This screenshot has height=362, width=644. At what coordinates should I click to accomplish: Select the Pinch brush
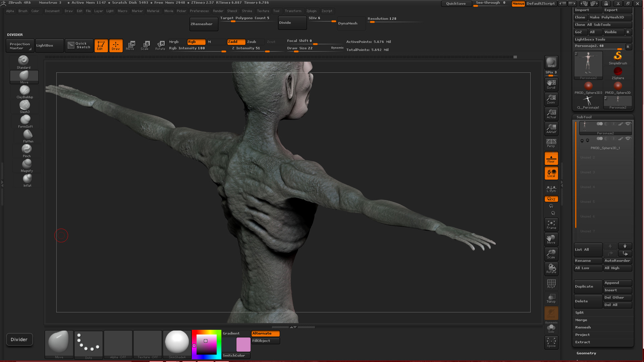point(26,151)
